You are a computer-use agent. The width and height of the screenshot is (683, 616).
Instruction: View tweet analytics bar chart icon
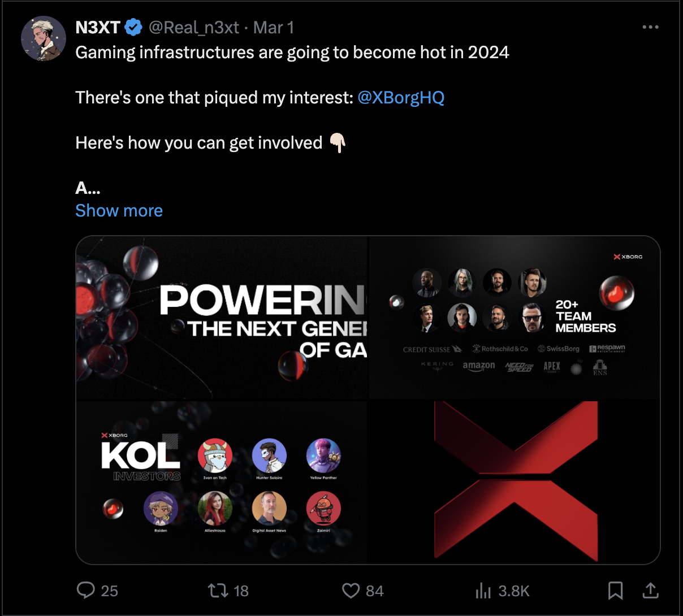coord(483,591)
